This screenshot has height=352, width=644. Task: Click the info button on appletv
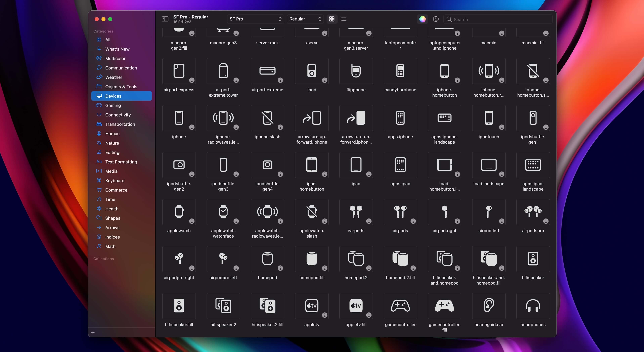tap(325, 315)
